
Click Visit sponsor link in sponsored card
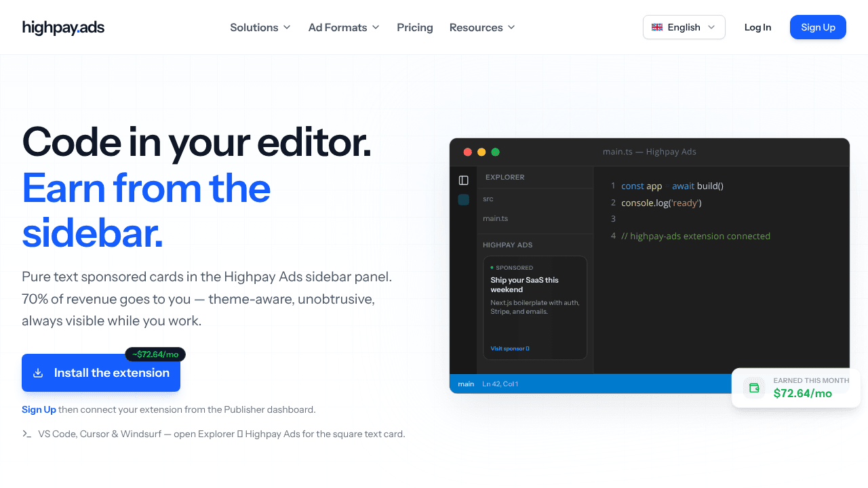coord(510,348)
